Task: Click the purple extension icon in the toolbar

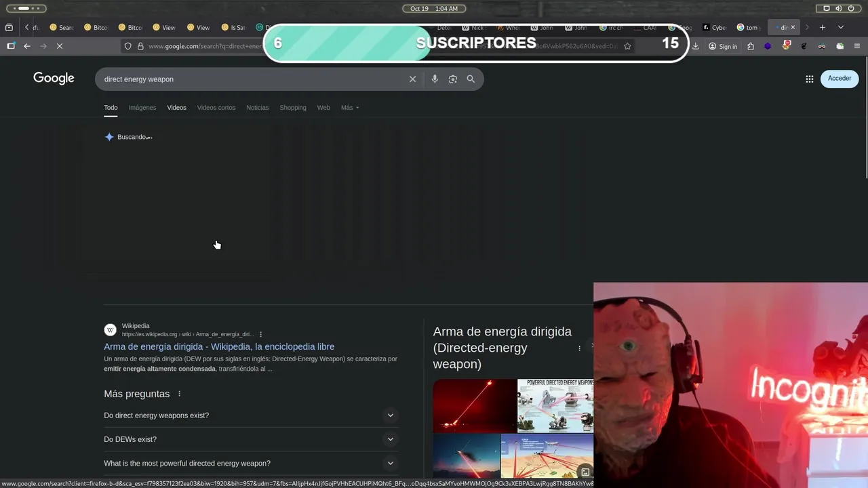Action: [x=768, y=46]
